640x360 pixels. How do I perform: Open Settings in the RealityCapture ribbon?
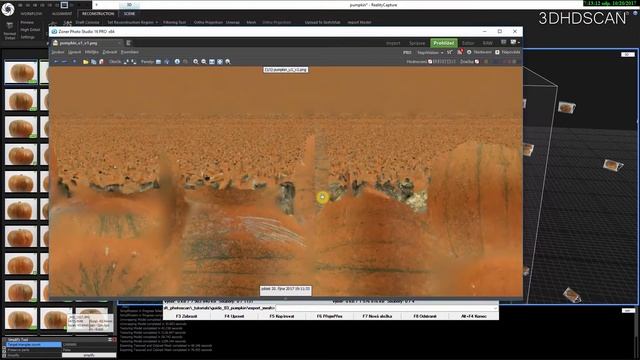(27, 37)
